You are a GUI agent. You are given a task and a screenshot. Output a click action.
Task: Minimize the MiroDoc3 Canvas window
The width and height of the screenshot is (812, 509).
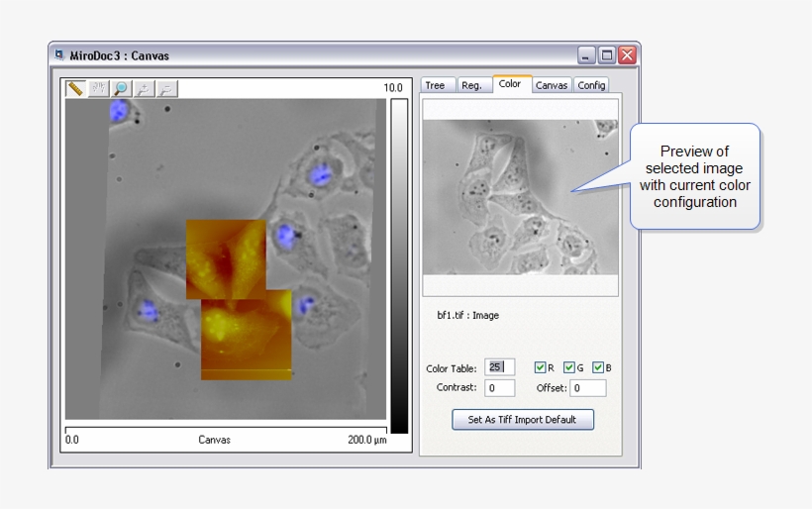click(x=585, y=55)
